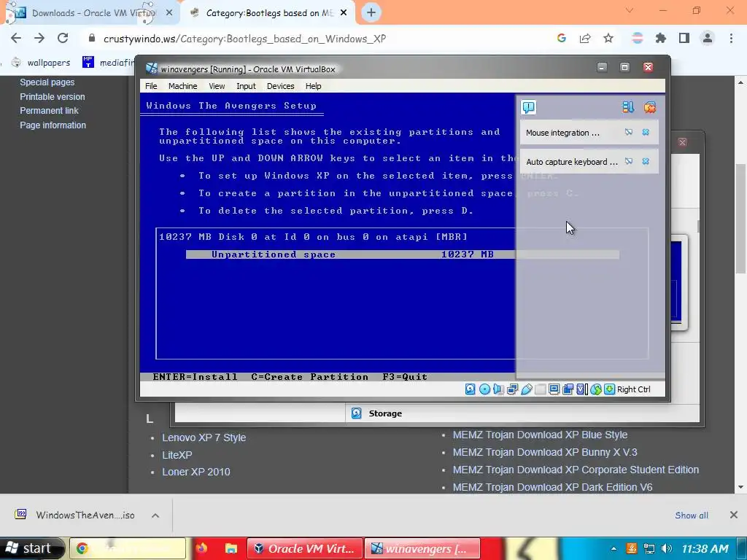Click the hard disk activity indicator in VM status bar
This screenshot has width=747, height=560.
coord(471,389)
